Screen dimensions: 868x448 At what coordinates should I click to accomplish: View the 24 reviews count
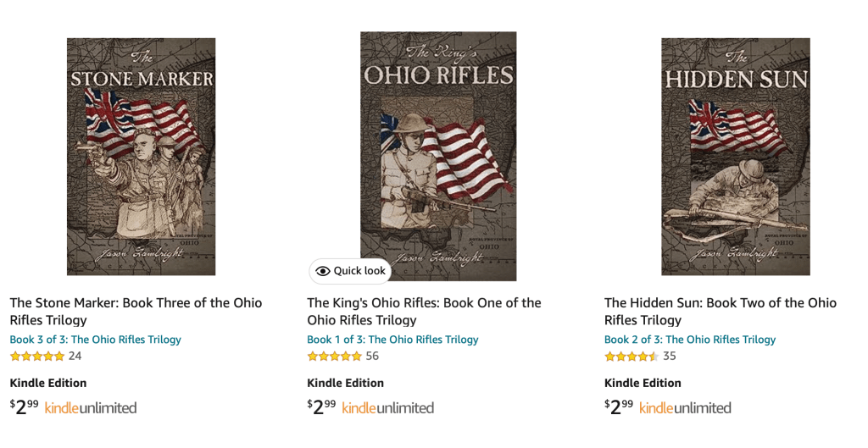tap(75, 357)
